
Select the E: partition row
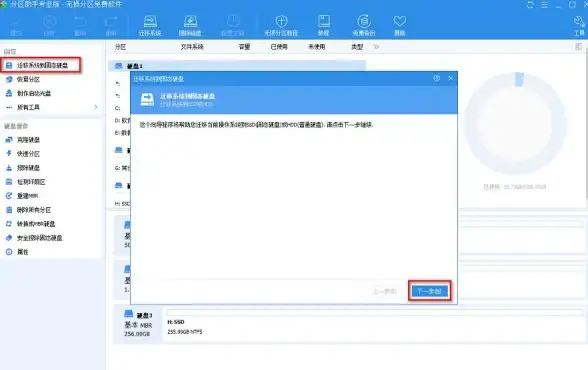pos(122,133)
